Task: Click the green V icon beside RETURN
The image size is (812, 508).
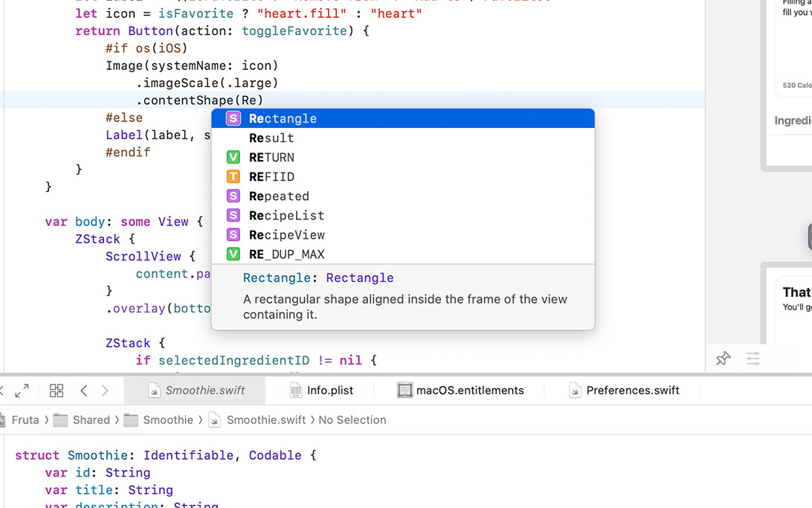Action: [233, 158]
